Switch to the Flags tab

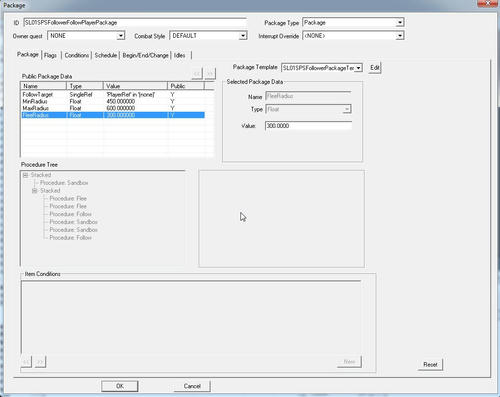(x=50, y=55)
